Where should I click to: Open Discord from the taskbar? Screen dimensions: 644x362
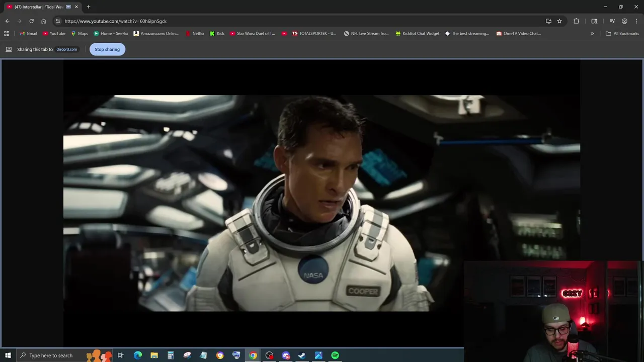(x=286, y=355)
